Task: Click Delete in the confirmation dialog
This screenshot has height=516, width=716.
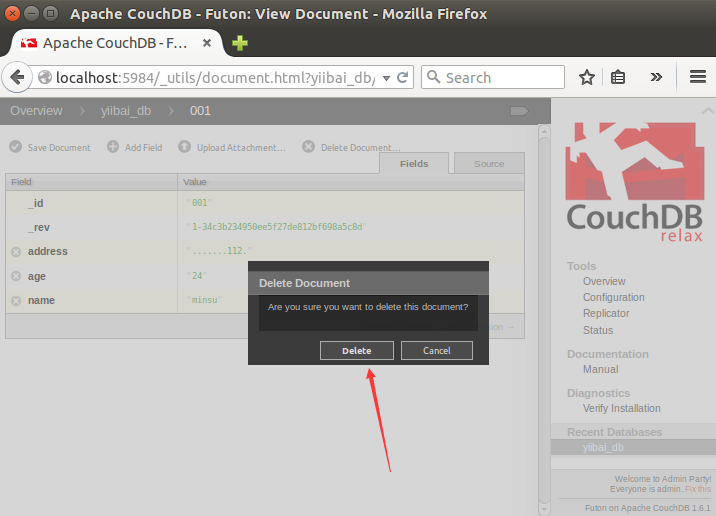Action: tap(356, 350)
